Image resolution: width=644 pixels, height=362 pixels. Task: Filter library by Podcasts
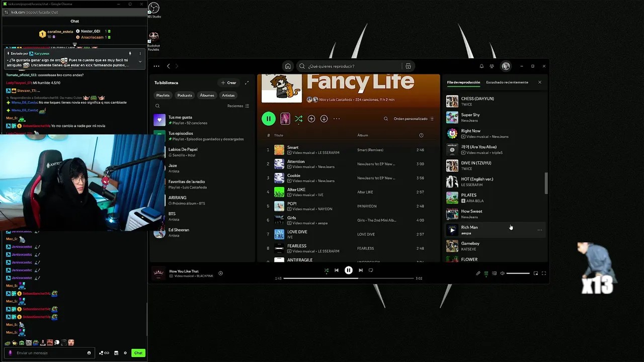(185, 95)
